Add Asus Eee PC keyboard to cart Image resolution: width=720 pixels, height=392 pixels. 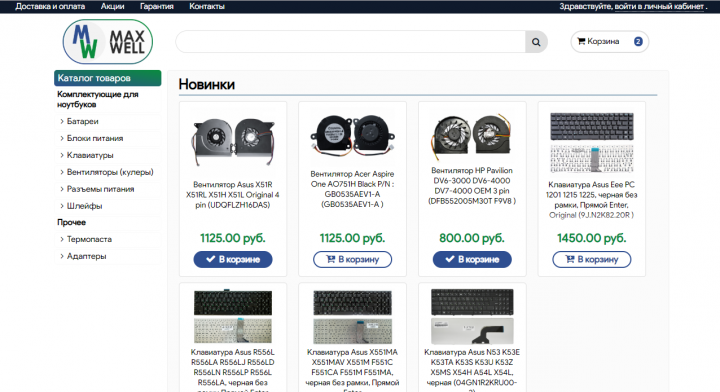click(x=591, y=259)
